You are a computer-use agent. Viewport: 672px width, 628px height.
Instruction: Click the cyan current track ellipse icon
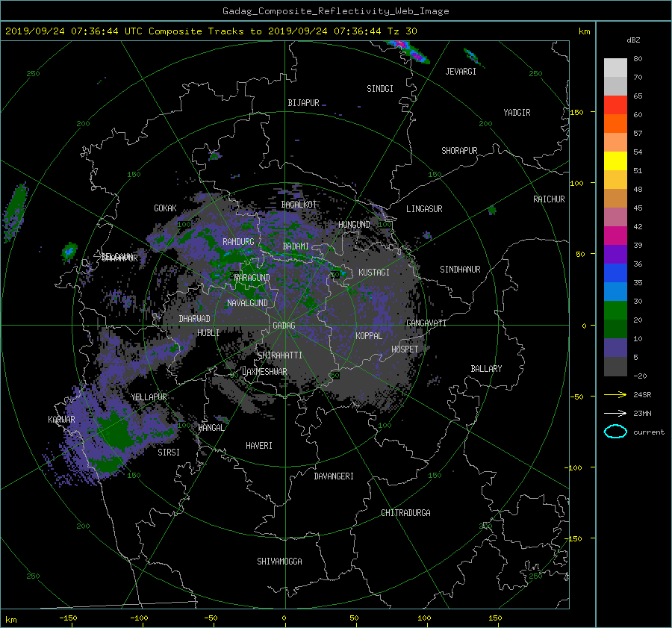tap(615, 432)
